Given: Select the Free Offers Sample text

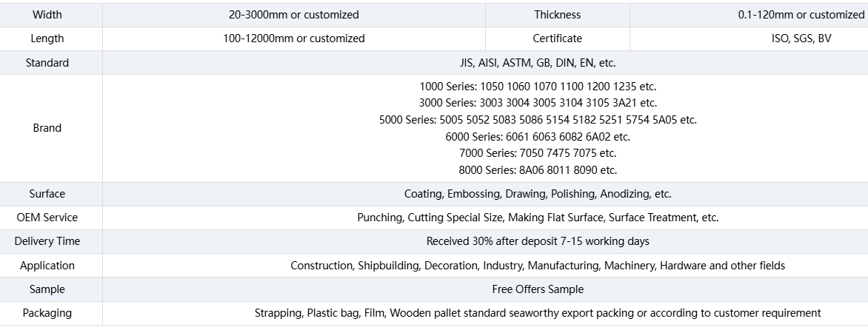Looking at the screenshot, I should pyautogui.click(x=538, y=289).
